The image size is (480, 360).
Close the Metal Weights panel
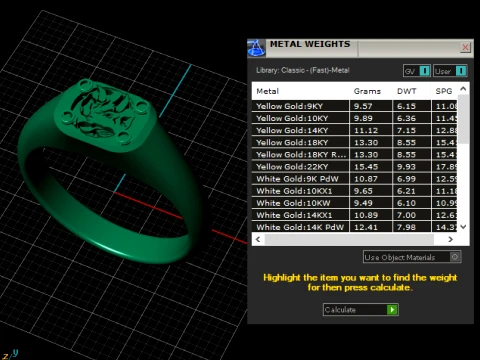465,47
